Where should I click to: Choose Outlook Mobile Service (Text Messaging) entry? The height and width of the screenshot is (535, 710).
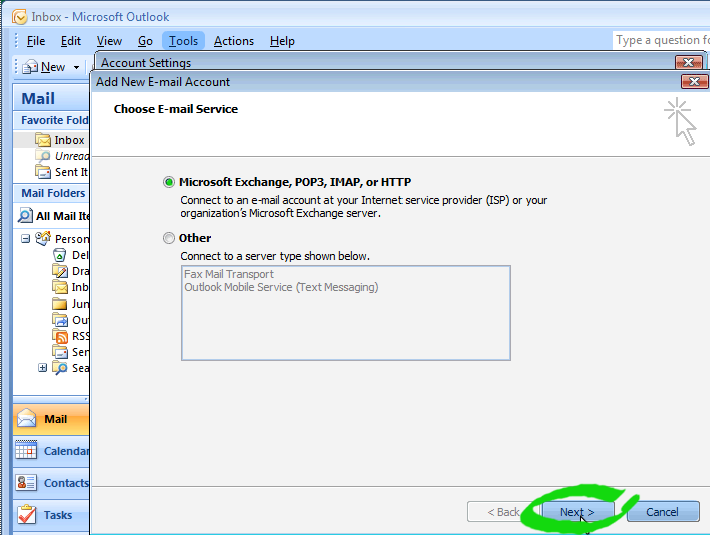281,287
